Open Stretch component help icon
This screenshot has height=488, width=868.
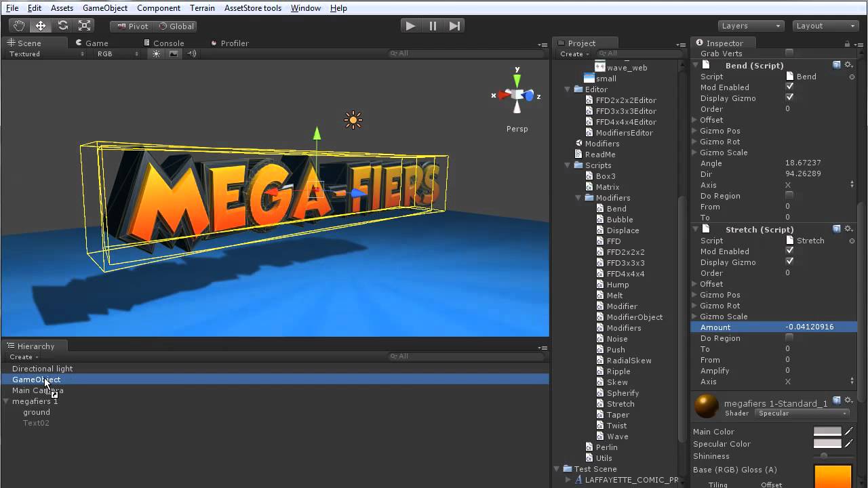[x=837, y=229]
